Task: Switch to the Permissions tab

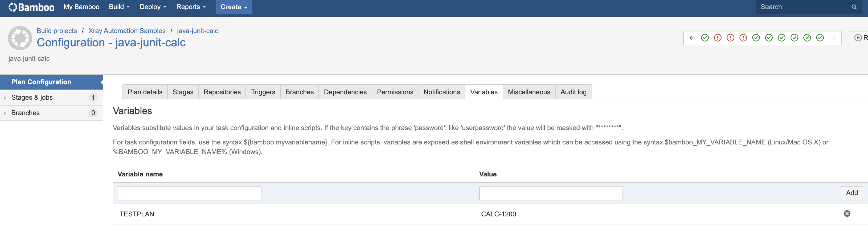Action: click(x=395, y=92)
